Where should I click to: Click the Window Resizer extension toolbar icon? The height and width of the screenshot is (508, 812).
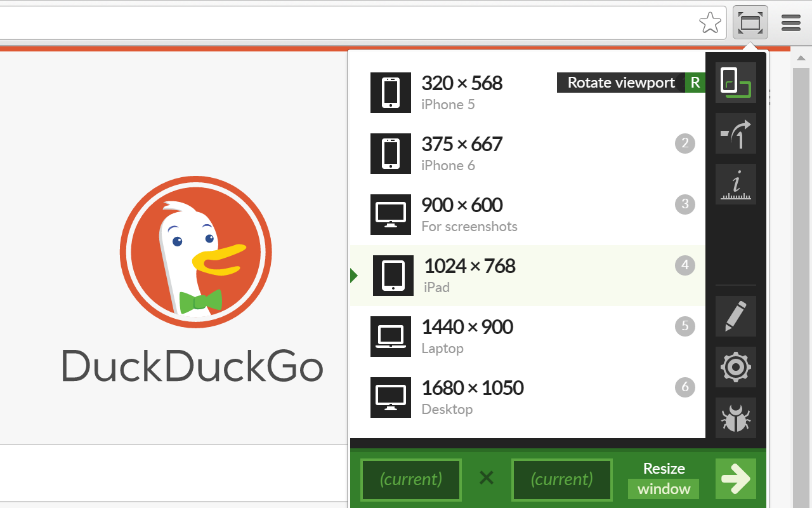pos(750,22)
